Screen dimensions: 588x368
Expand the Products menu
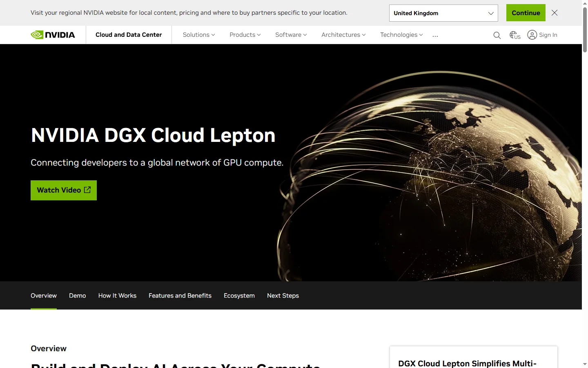245,35
